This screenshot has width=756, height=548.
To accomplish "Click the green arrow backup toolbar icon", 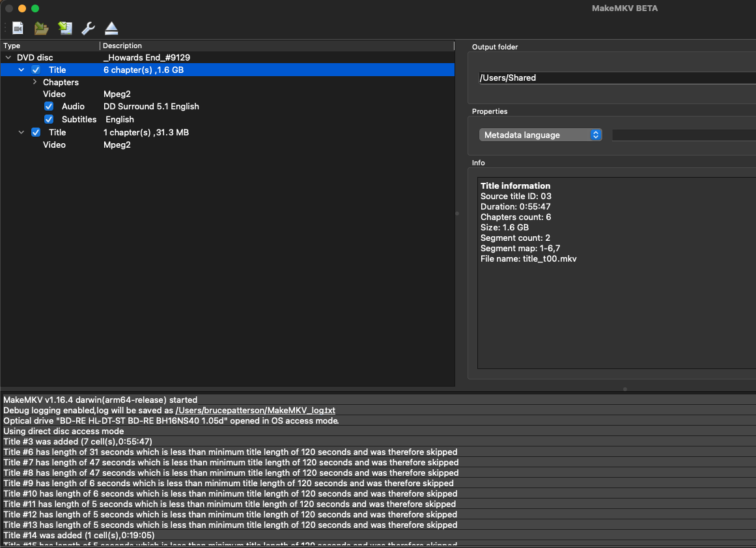I will click(x=65, y=28).
